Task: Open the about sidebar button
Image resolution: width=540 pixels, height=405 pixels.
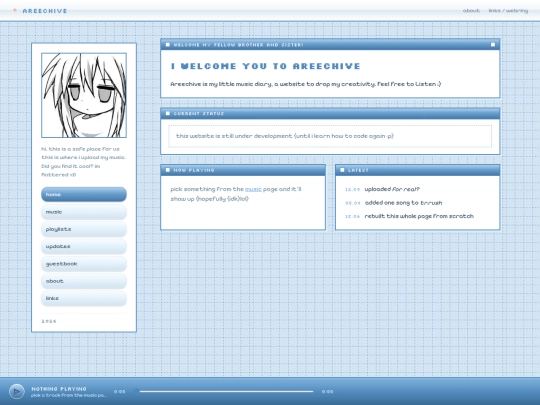Action: tap(84, 281)
